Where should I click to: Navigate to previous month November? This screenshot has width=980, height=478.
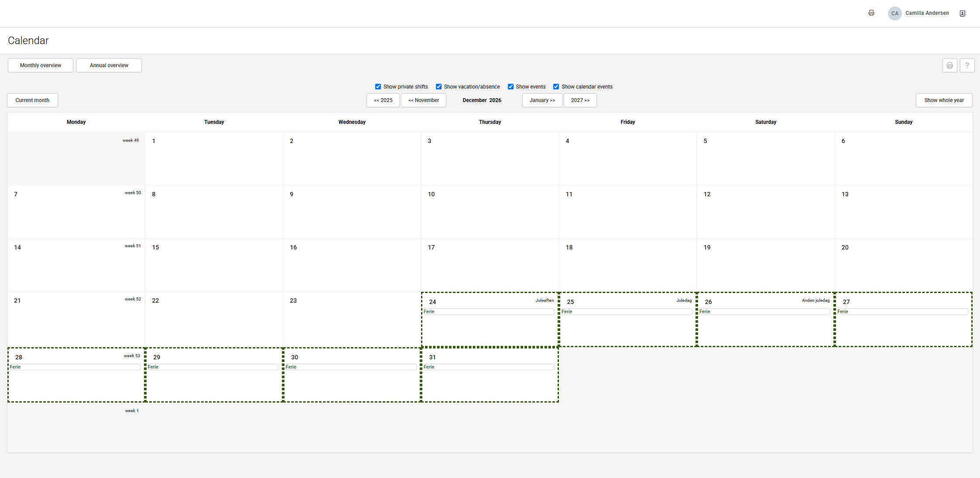coord(424,100)
